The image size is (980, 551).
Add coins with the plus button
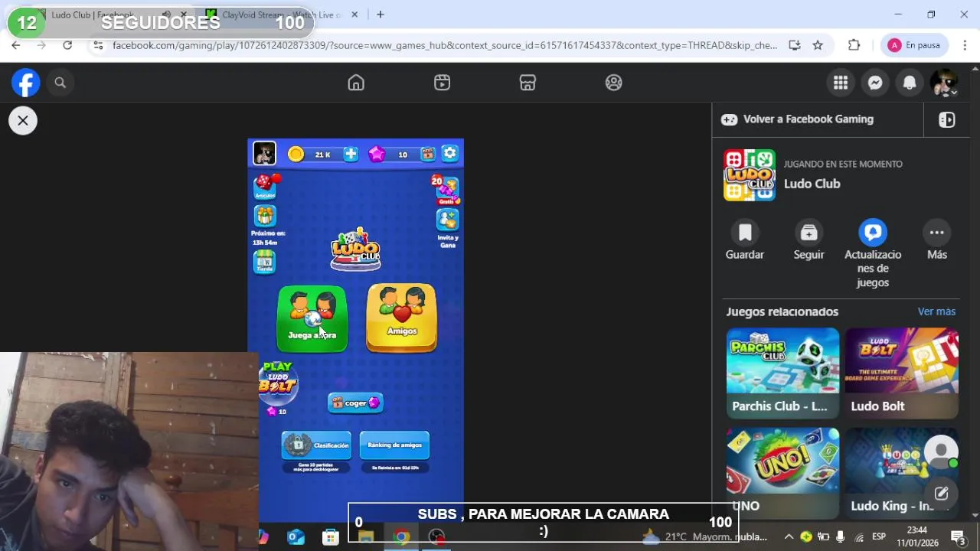point(351,154)
